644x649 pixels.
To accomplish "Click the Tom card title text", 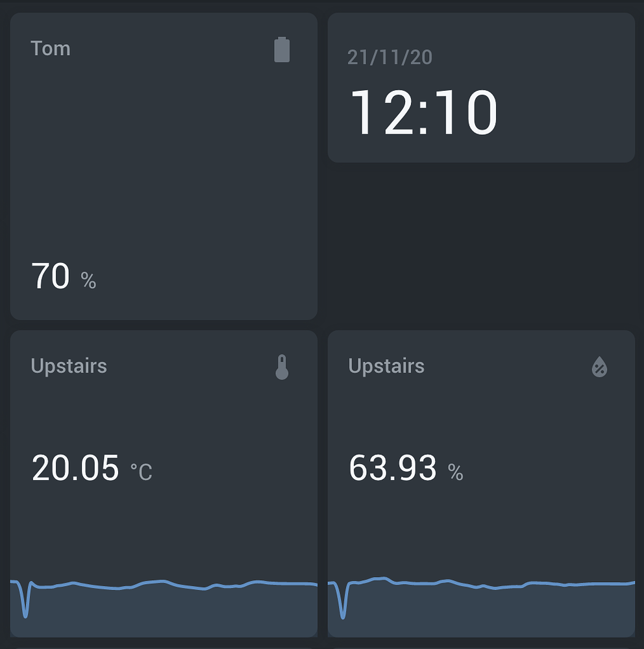I will point(50,48).
